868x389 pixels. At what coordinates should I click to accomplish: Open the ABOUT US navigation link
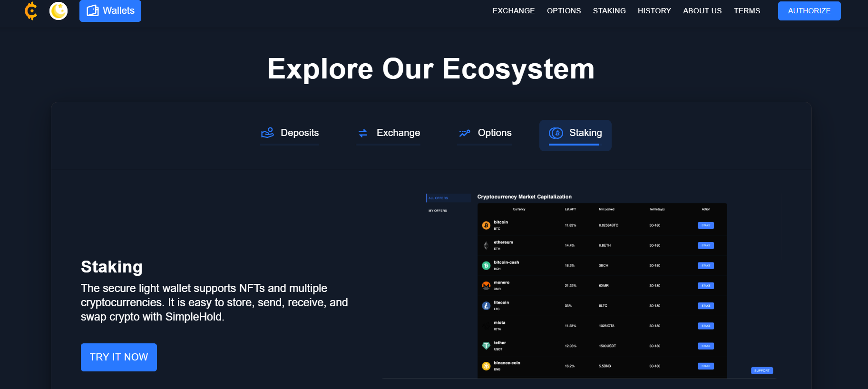pos(702,10)
